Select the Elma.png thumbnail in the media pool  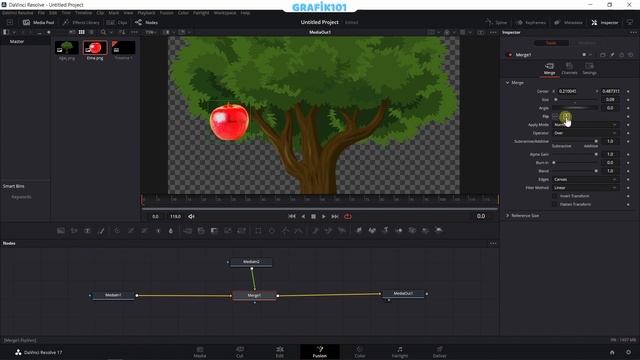tap(95, 48)
